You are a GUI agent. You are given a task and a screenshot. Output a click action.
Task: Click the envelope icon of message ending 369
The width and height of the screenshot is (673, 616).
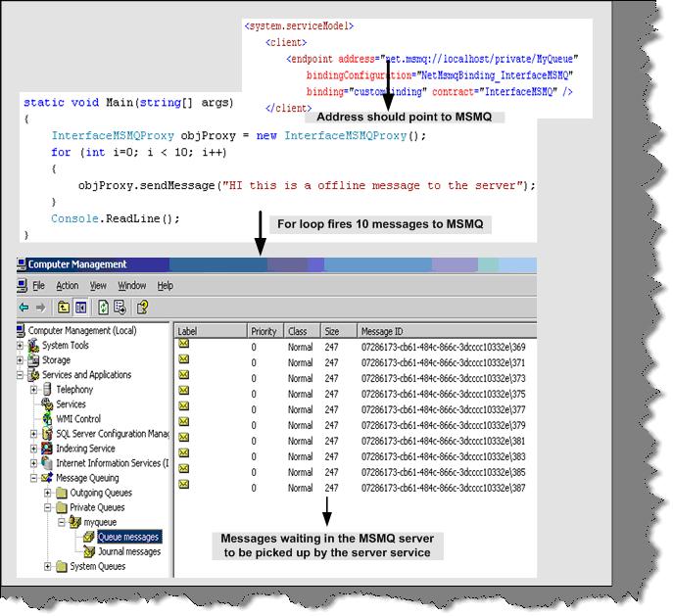[184, 343]
